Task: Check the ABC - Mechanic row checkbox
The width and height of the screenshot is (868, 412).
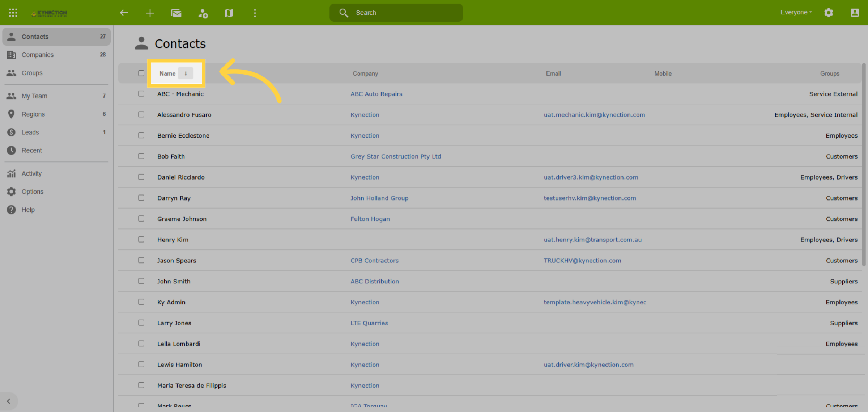Action: pyautogui.click(x=141, y=93)
